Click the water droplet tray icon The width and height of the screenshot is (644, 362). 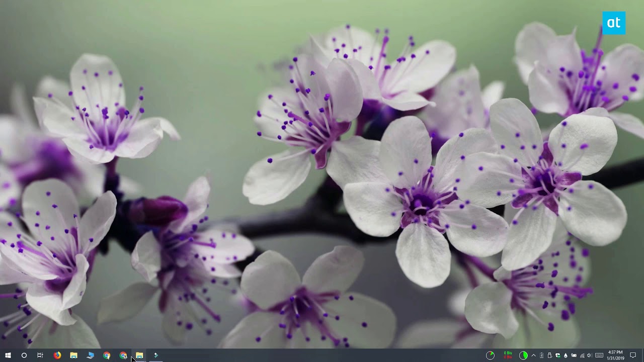point(566,355)
